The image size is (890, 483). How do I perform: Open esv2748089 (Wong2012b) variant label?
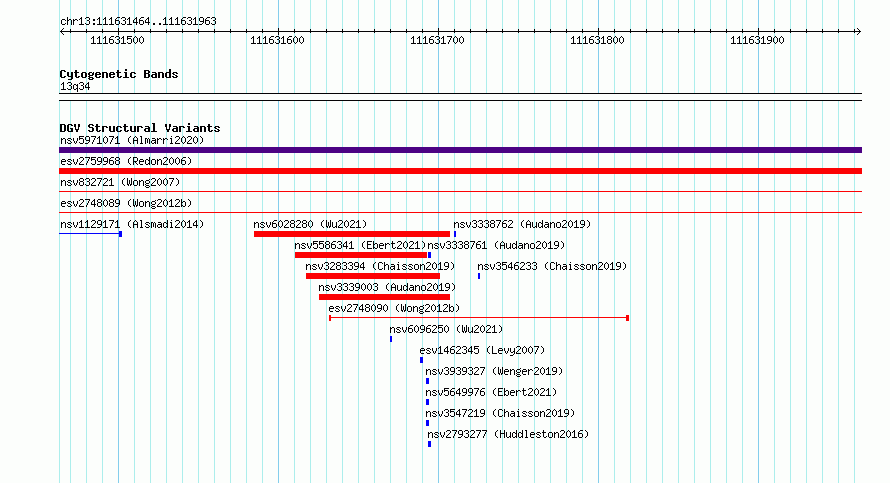click(x=126, y=203)
